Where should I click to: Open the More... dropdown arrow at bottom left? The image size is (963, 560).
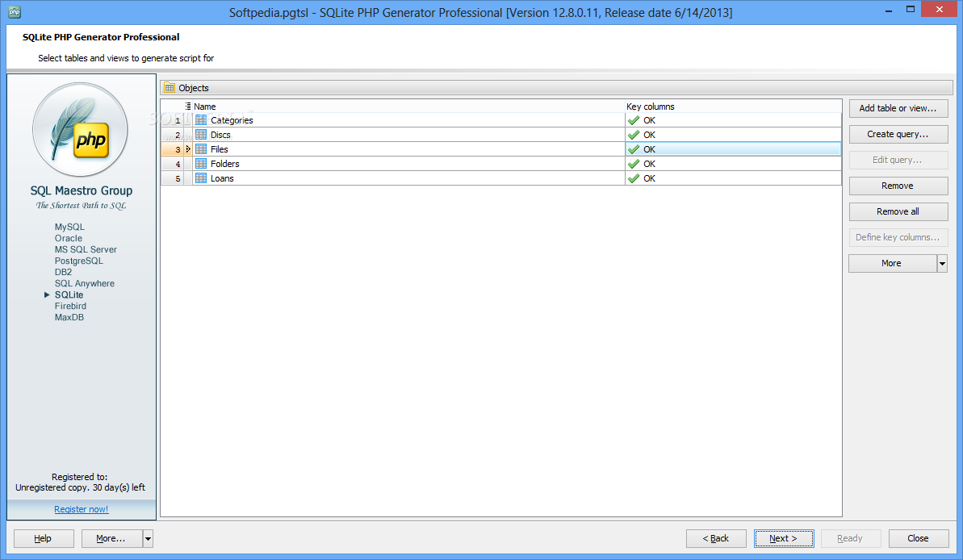pyautogui.click(x=148, y=538)
